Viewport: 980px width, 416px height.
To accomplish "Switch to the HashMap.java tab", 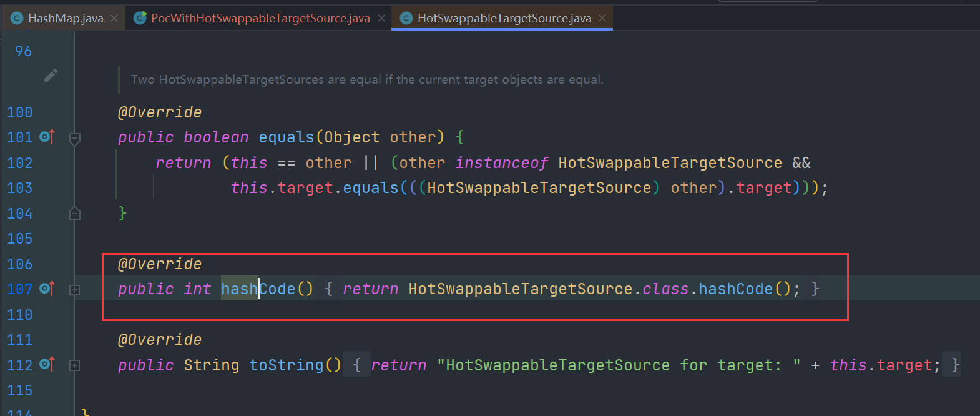I will [66, 19].
